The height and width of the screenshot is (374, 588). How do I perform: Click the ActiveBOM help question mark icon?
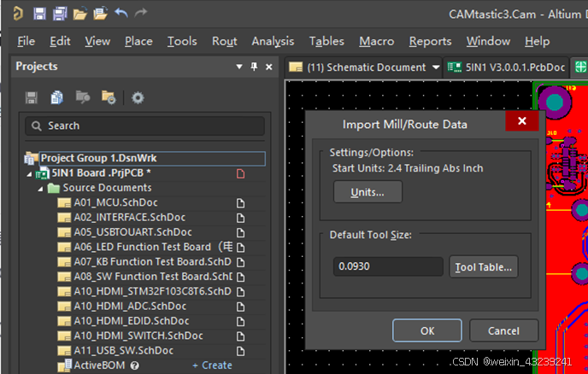coord(135,365)
